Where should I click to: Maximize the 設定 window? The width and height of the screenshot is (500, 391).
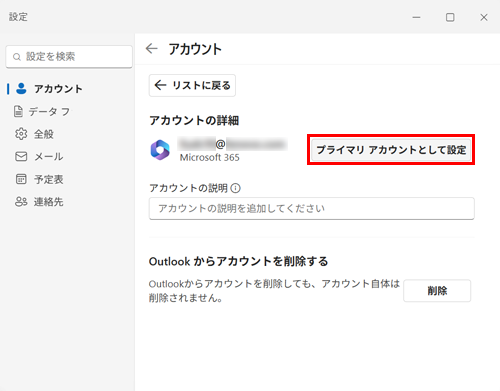(x=450, y=17)
